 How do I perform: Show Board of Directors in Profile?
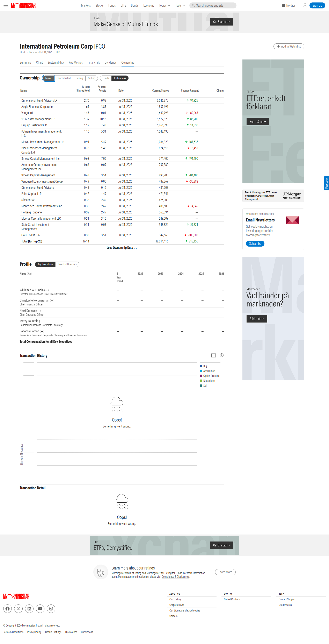point(67,264)
